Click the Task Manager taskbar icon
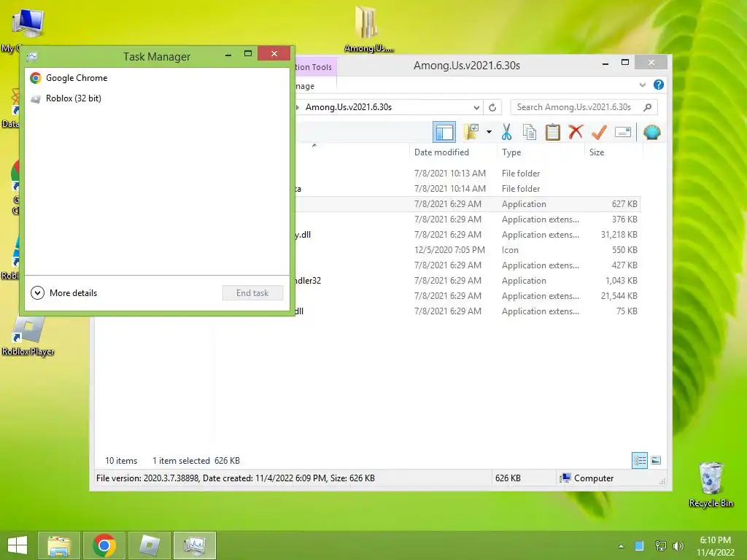This screenshot has height=560, width=747. click(x=194, y=545)
